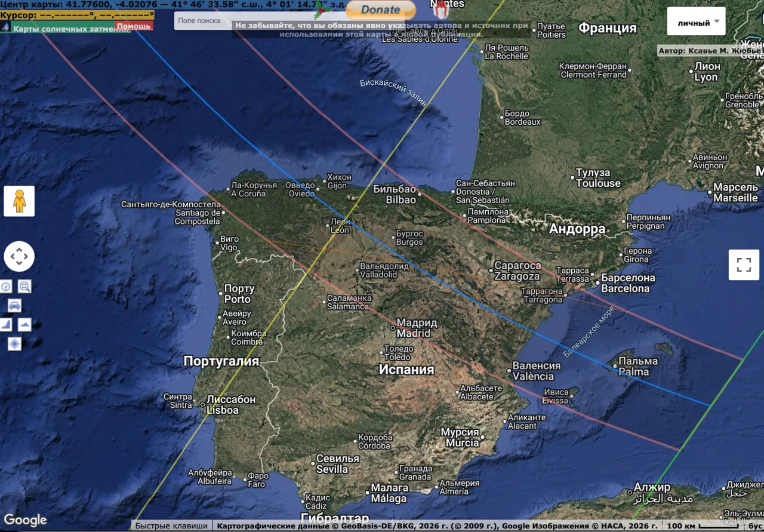Click the 'Бискайский залив' bay label

click(393, 93)
